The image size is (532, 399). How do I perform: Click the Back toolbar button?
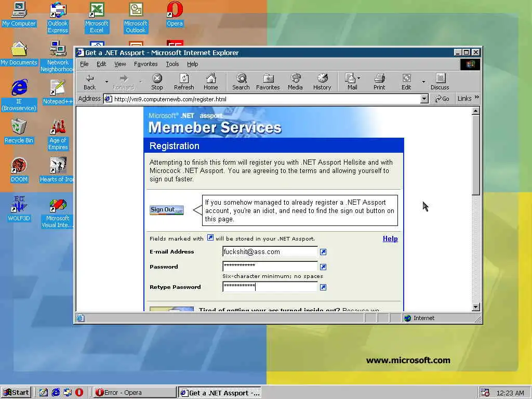click(89, 82)
